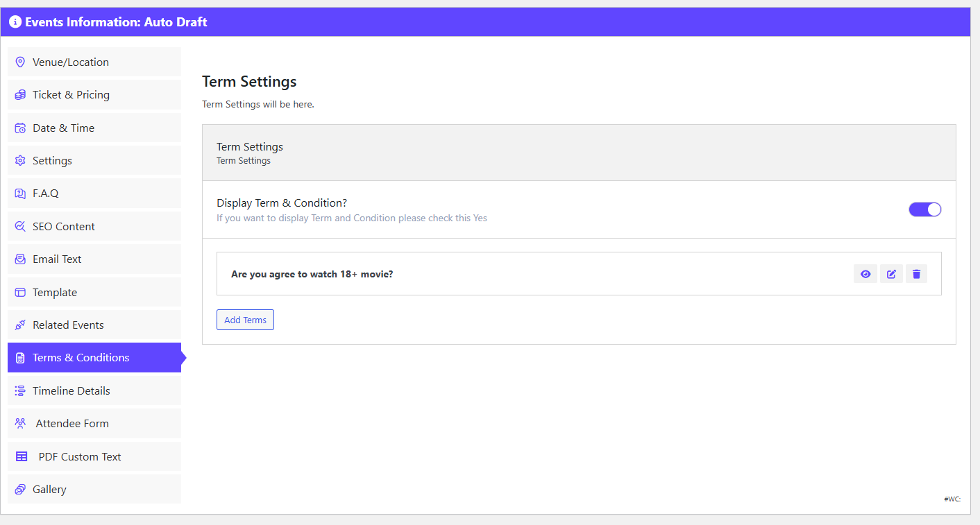Delete the 18+ movie term with trash icon
980x525 pixels.
pos(916,274)
